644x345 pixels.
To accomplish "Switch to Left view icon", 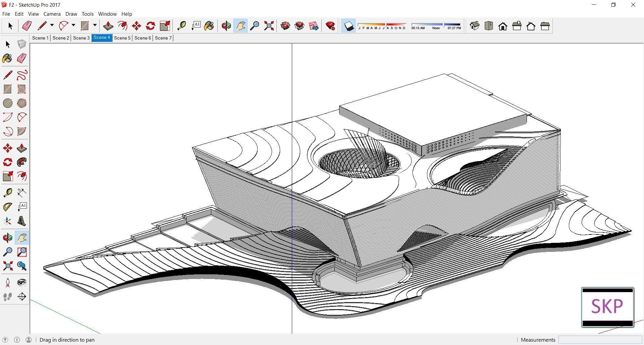I will tap(545, 26).
